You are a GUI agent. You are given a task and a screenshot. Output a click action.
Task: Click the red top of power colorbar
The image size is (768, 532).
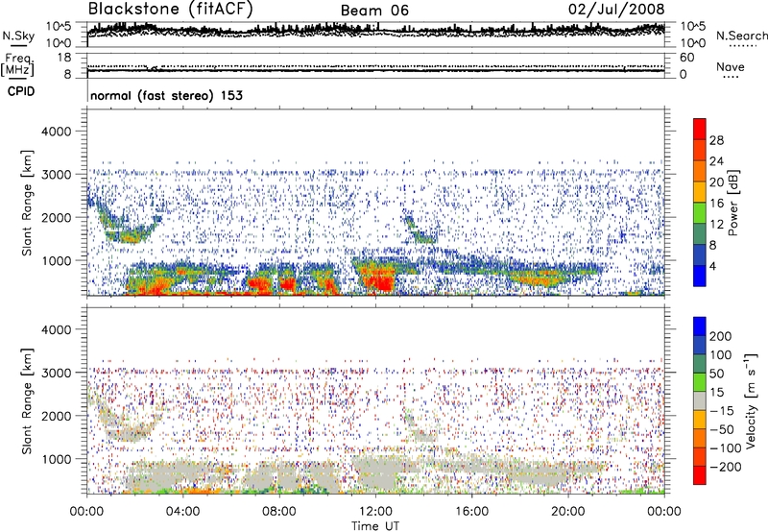pos(700,129)
